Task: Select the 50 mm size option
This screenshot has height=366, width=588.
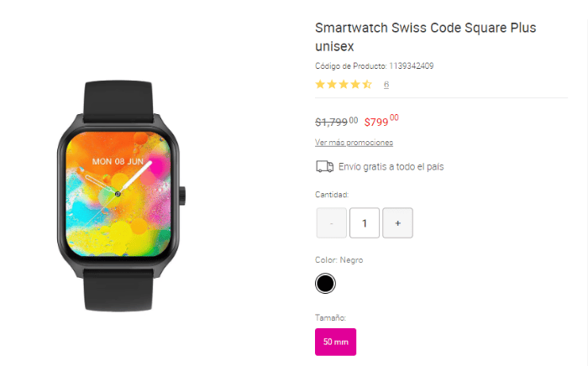Action: pyautogui.click(x=336, y=342)
